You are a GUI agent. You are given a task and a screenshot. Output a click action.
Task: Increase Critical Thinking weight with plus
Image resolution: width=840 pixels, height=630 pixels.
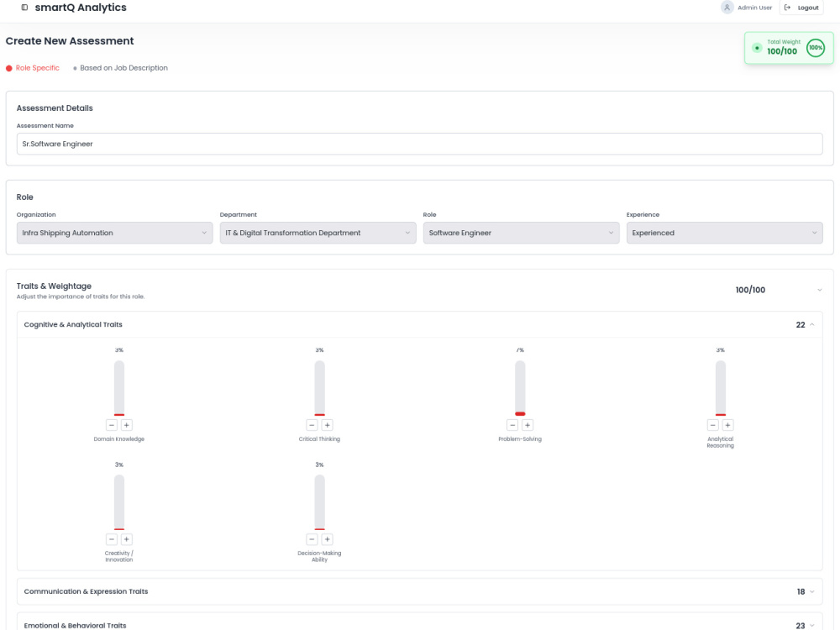(x=328, y=425)
